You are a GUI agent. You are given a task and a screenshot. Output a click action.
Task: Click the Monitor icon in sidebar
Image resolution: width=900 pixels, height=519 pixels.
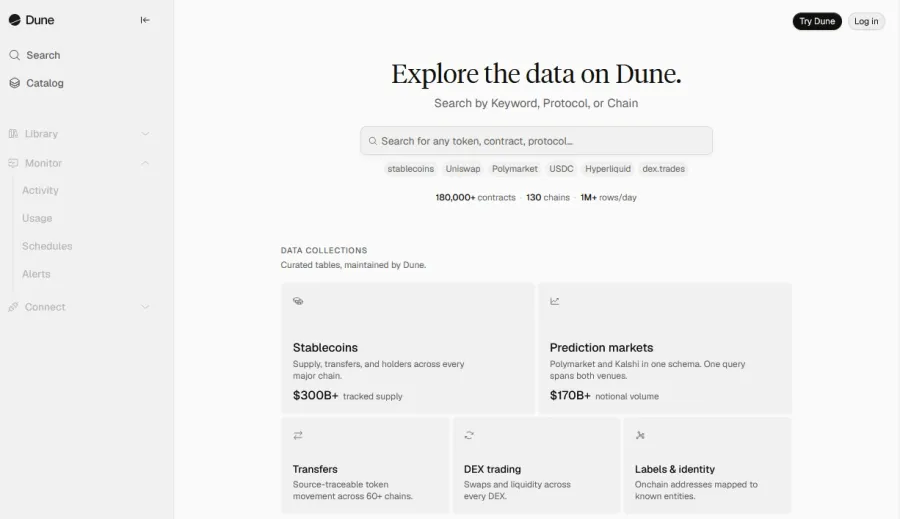coord(13,163)
